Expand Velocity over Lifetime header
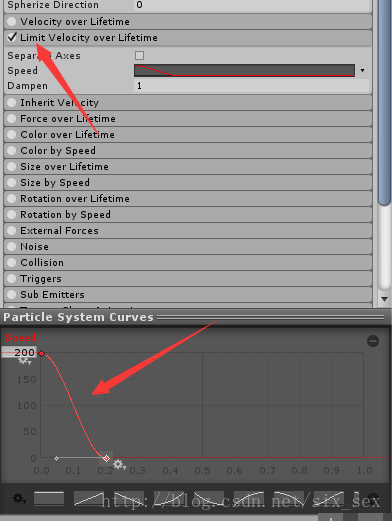The image size is (392, 521). point(188,22)
